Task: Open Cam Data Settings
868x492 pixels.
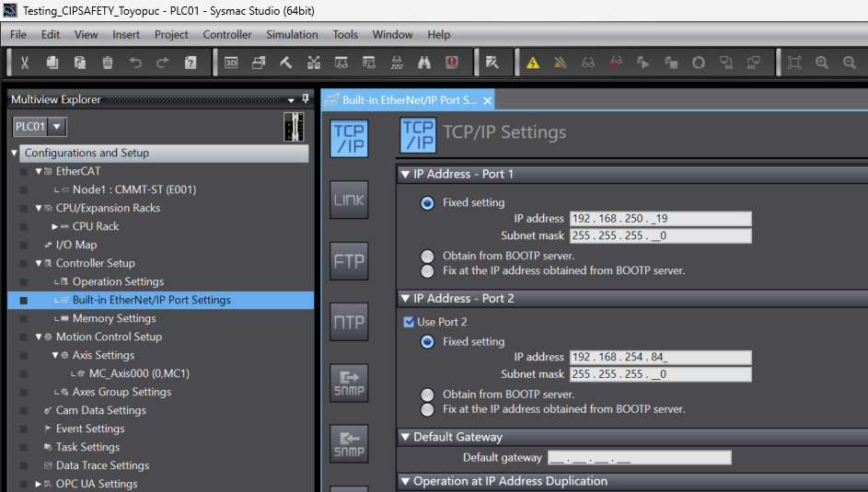Action: [x=100, y=410]
